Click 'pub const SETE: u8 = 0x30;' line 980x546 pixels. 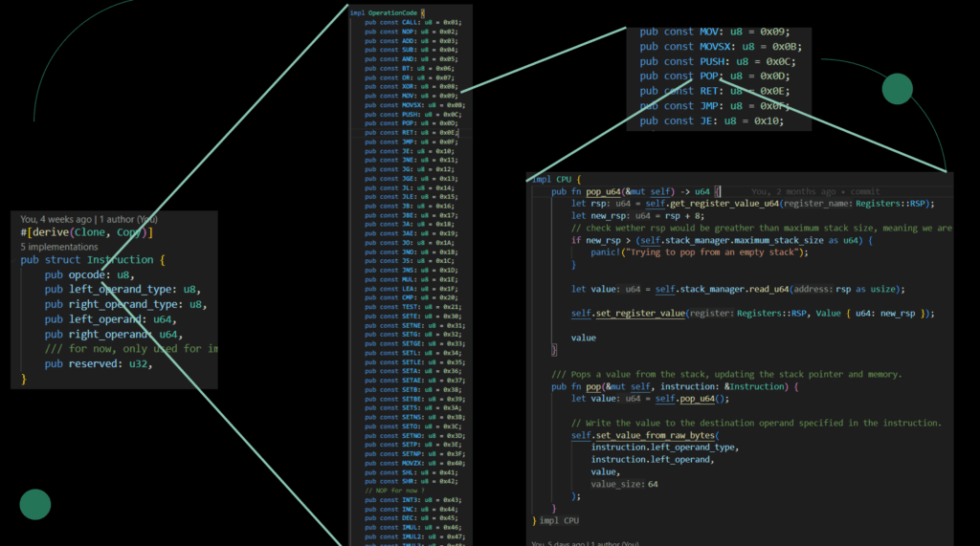pyautogui.click(x=413, y=317)
